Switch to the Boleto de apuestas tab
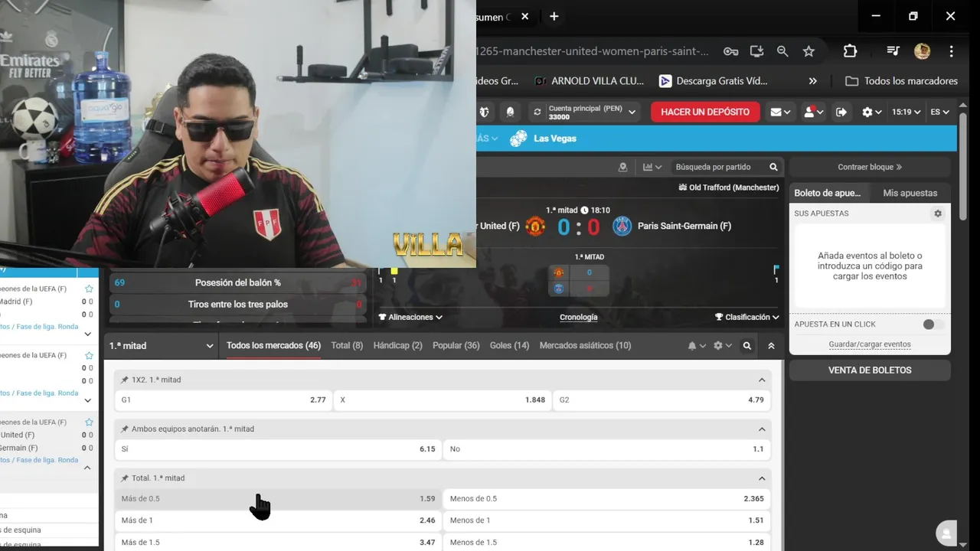 [827, 193]
